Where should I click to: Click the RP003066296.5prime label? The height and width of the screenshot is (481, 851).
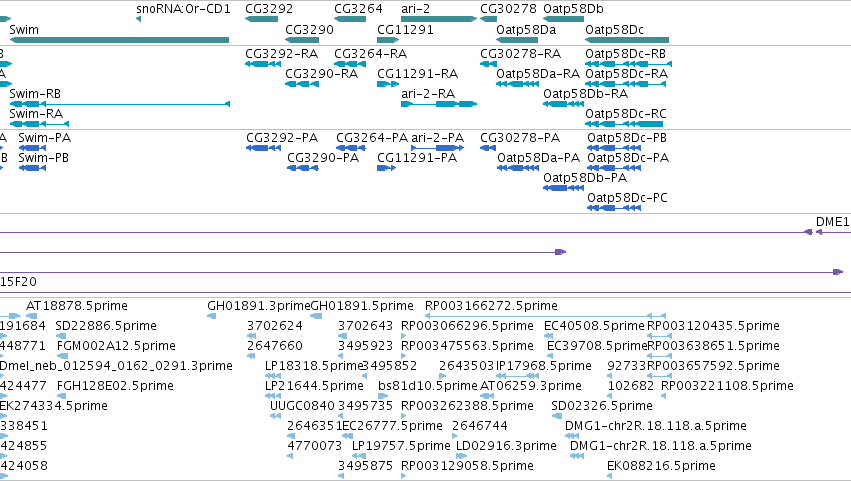coord(467,326)
